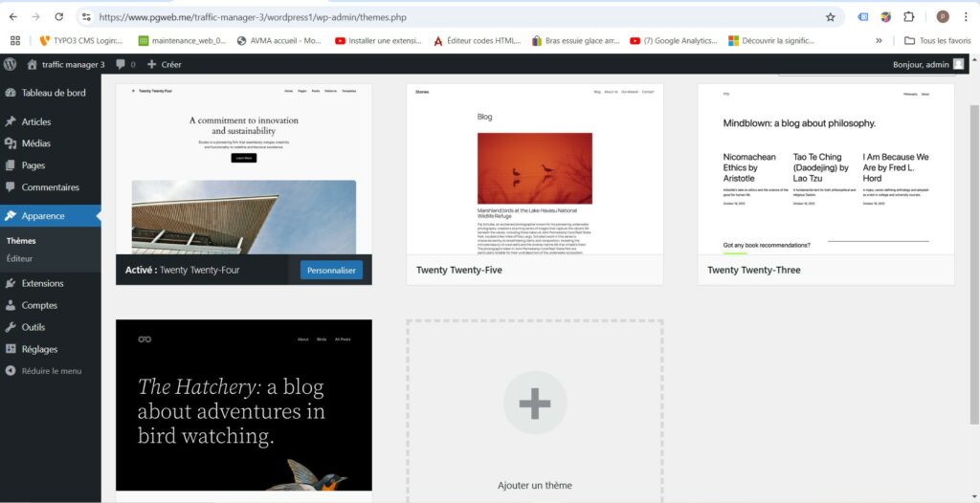Click the plus icon to add theme
Viewport: 980px width, 503px height.
pos(535,403)
